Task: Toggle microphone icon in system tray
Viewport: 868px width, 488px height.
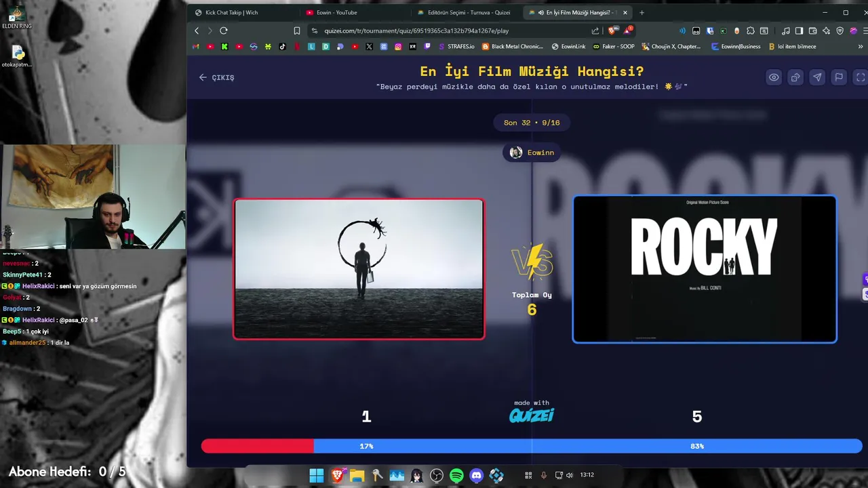Action: click(543, 475)
